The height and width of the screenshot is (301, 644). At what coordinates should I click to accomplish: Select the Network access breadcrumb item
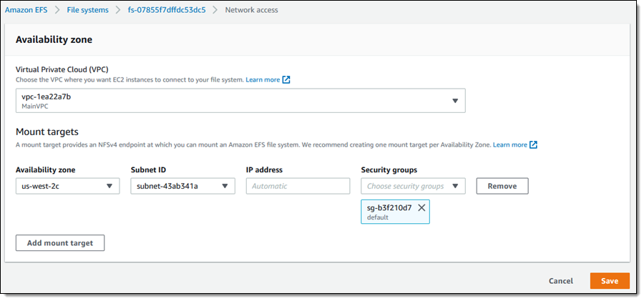tap(251, 10)
